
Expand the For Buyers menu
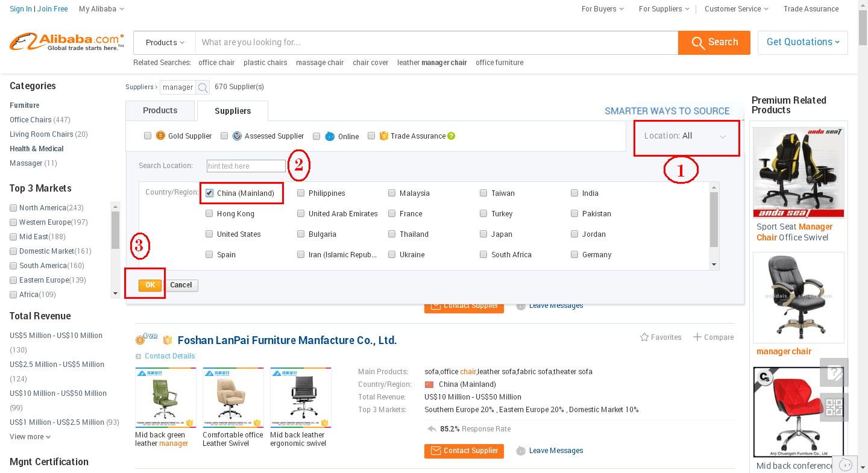tap(602, 9)
